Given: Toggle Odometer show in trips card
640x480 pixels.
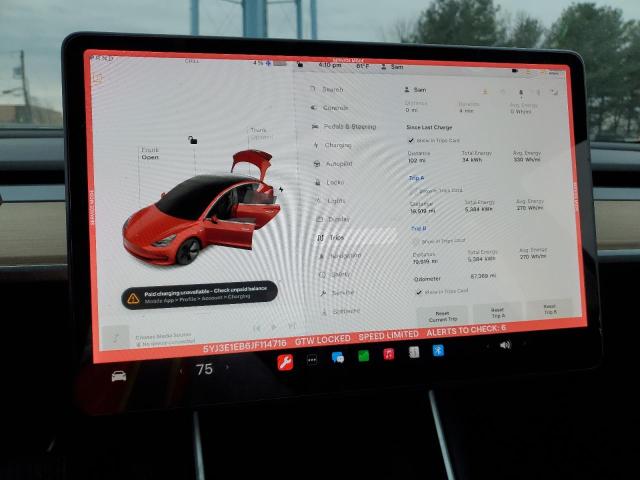Looking at the screenshot, I should pyautogui.click(x=419, y=292).
